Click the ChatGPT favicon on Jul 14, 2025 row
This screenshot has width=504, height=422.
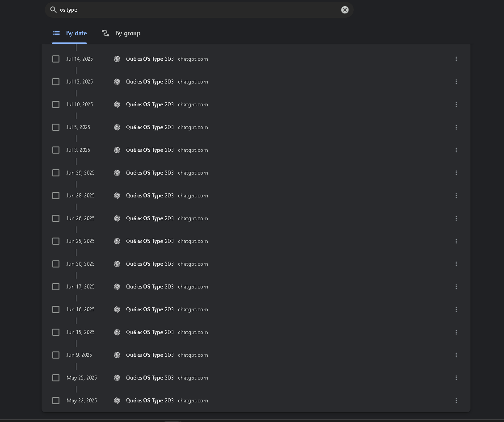[x=117, y=59]
